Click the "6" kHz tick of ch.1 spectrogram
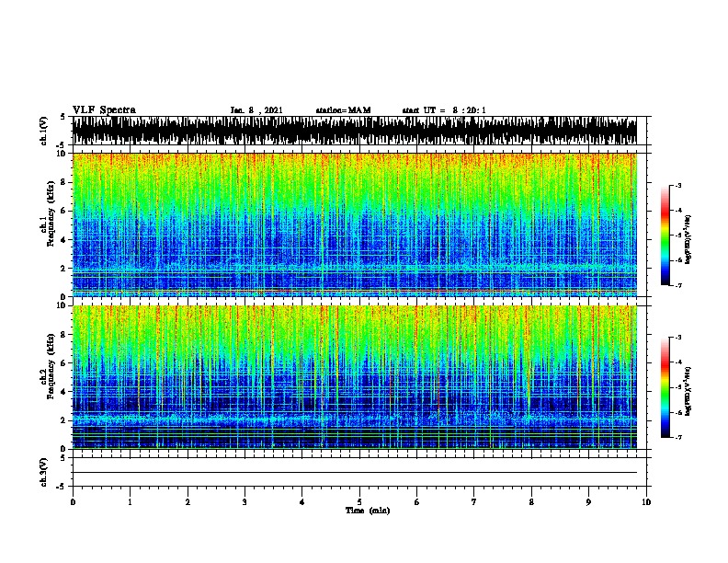The height and width of the screenshot is (563, 728). (x=63, y=211)
